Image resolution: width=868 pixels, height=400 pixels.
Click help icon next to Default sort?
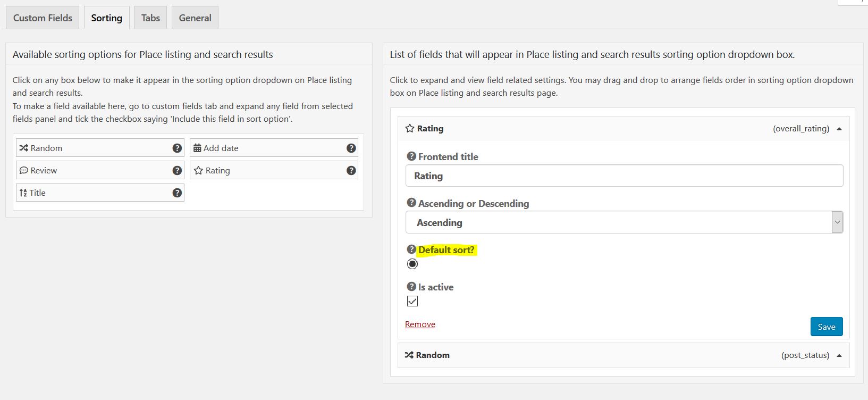point(411,249)
